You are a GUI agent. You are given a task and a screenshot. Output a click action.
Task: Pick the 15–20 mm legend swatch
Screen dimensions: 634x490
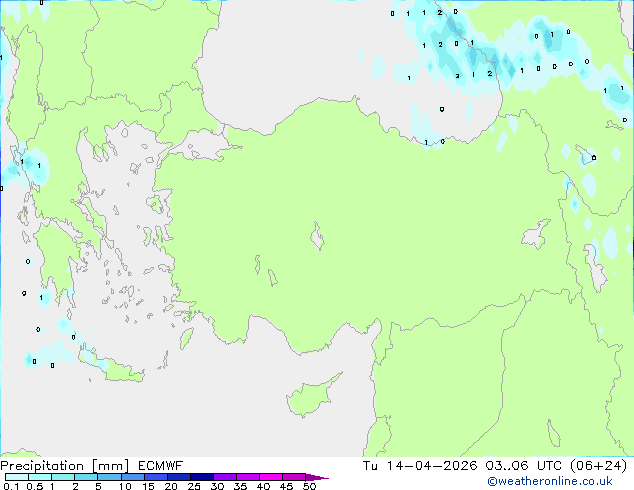[156, 477]
